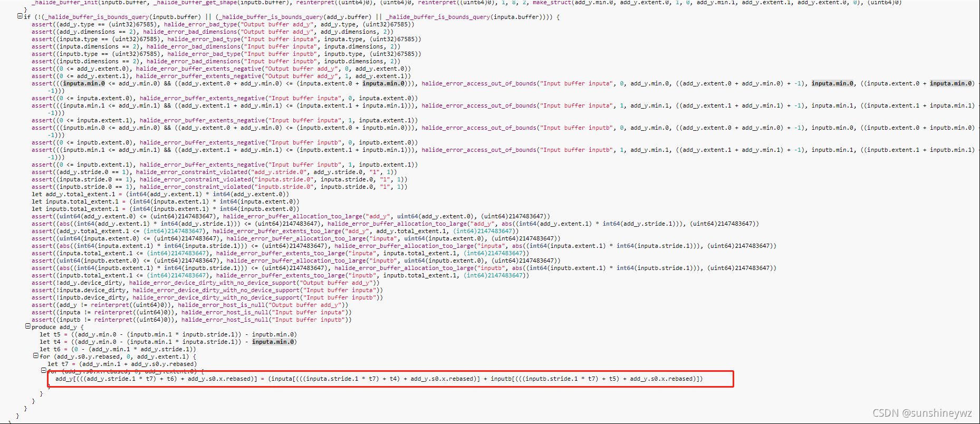Click 'let inputa.total_extent.1' definition

click(x=166, y=201)
